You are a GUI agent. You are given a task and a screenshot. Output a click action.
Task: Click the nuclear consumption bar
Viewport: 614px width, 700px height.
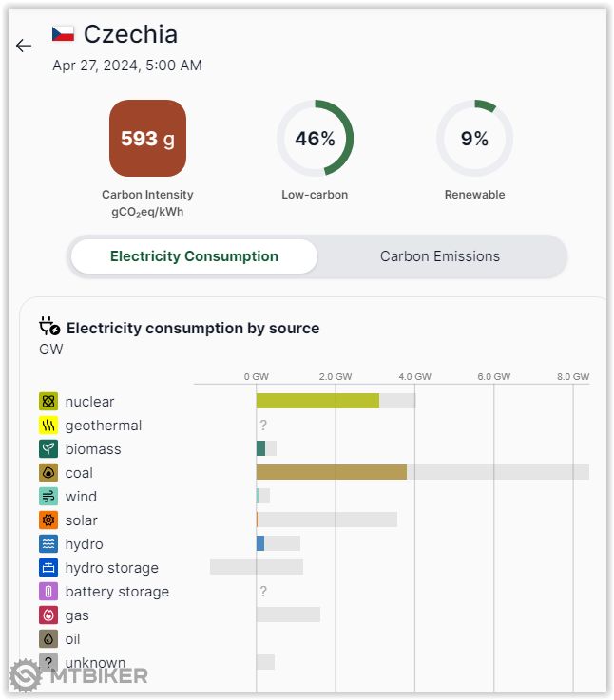(317, 402)
